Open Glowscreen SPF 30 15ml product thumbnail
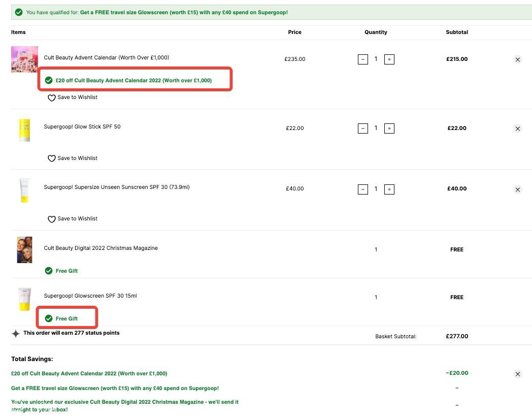The width and height of the screenshot is (532, 418). pyautogui.click(x=24, y=299)
